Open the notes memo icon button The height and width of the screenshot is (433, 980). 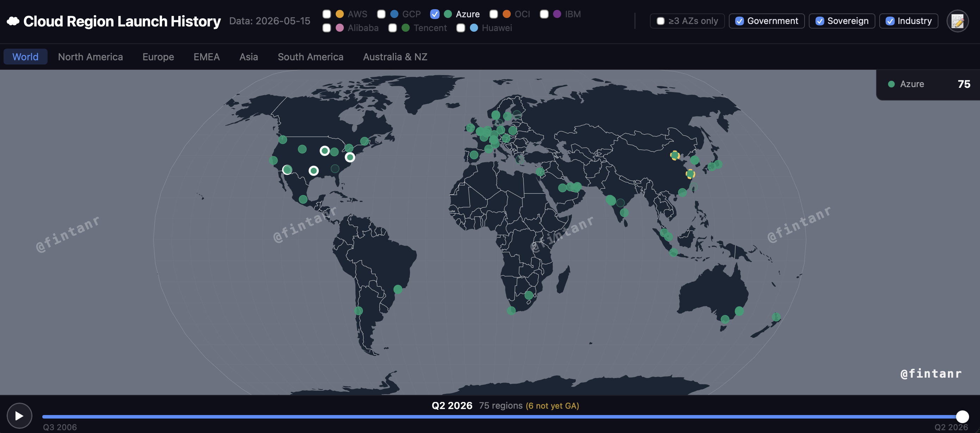tap(957, 21)
